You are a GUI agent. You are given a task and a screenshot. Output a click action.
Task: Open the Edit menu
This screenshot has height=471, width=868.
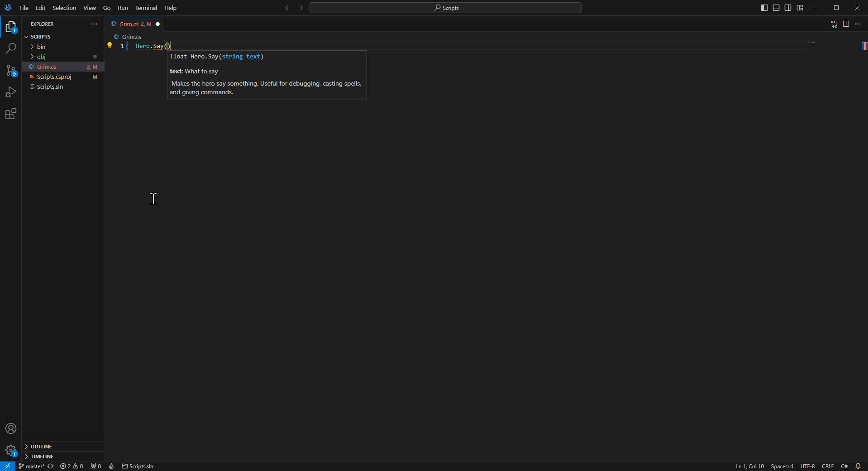coord(40,8)
